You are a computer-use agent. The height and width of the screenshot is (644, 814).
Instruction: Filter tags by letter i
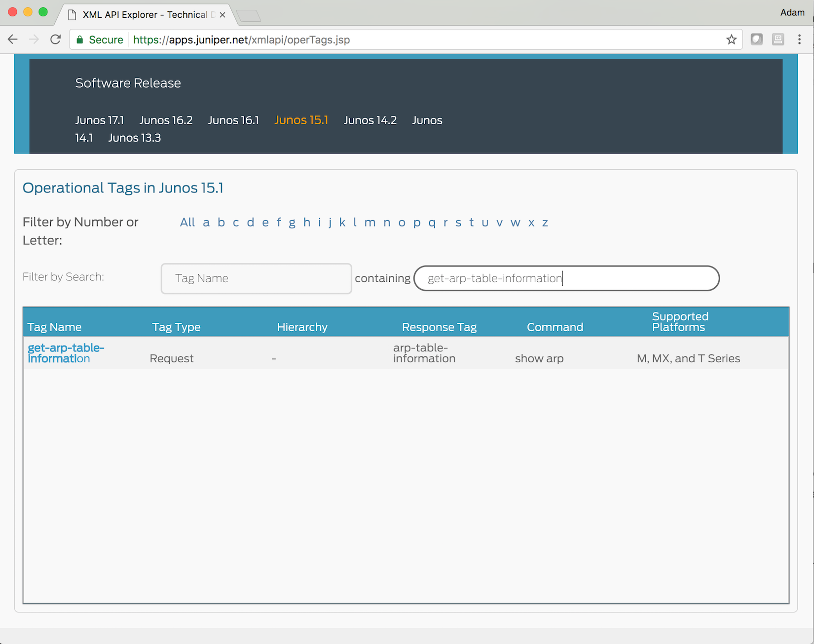(320, 222)
